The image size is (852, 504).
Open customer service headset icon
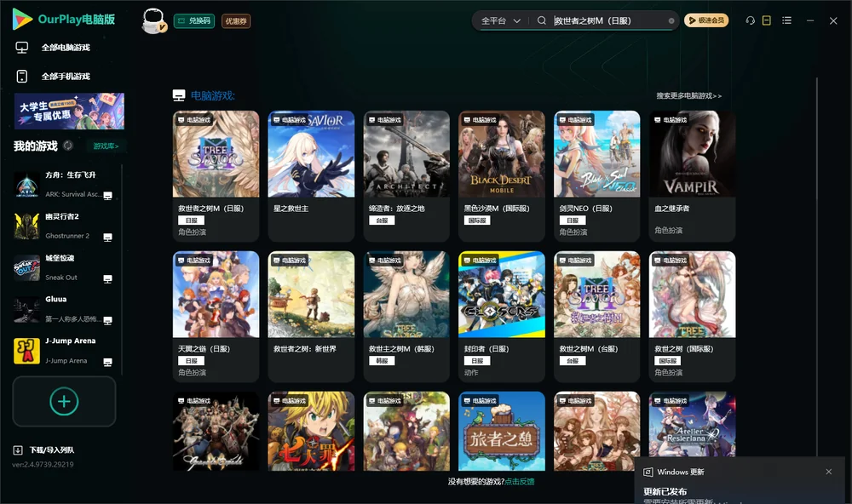750,20
